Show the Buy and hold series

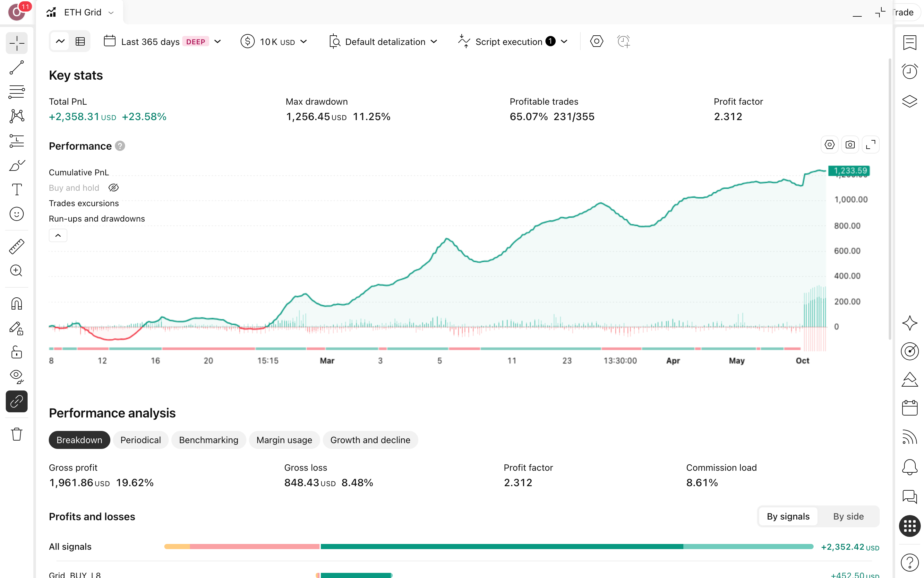113,188
